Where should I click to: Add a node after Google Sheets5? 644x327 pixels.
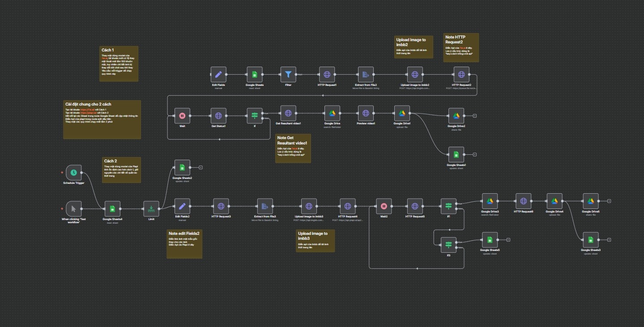[508, 240]
